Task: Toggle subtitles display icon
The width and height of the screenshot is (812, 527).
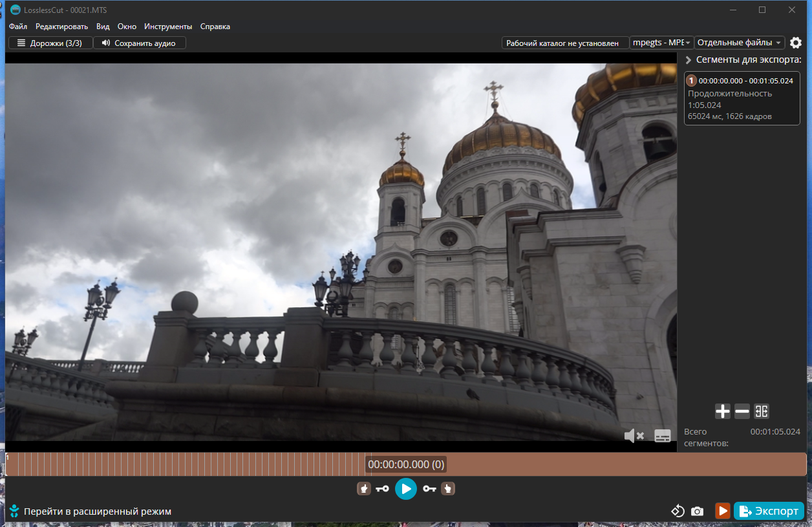Action: click(x=663, y=436)
